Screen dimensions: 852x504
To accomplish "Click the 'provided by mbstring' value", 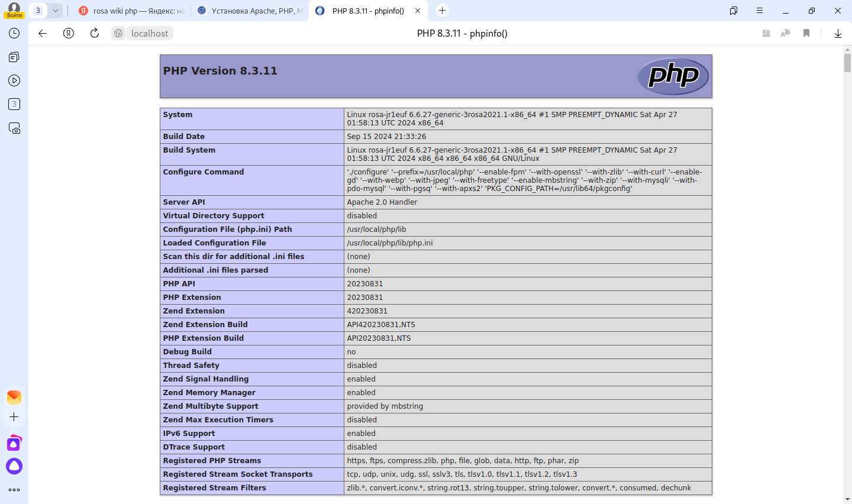I will pyautogui.click(x=385, y=406).
